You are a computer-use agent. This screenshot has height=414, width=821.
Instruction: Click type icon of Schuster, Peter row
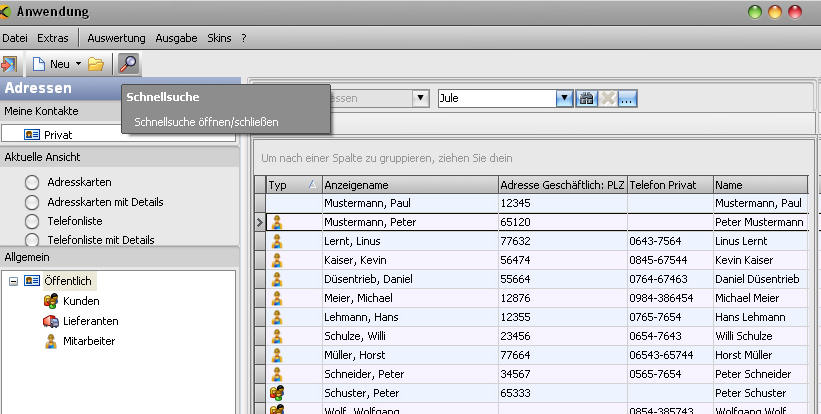(x=276, y=393)
